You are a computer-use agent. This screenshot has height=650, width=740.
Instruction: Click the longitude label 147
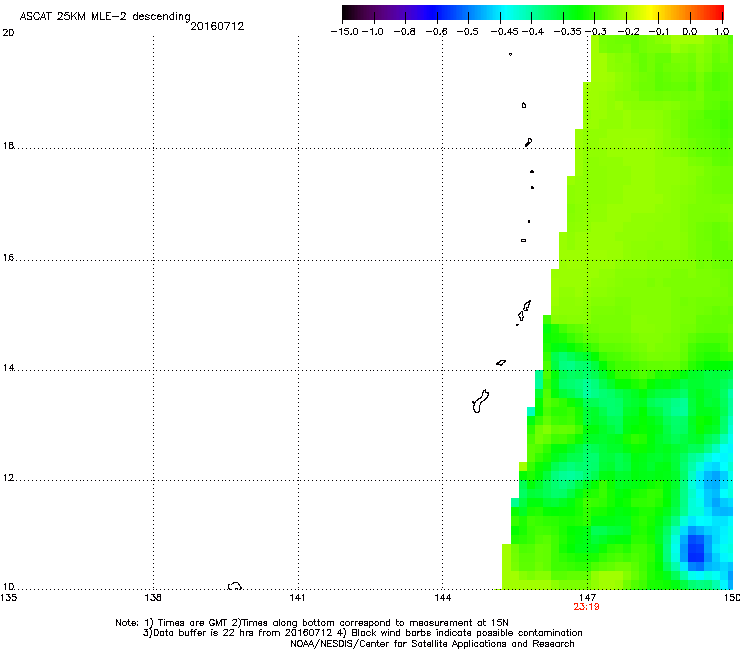coord(587,597)
